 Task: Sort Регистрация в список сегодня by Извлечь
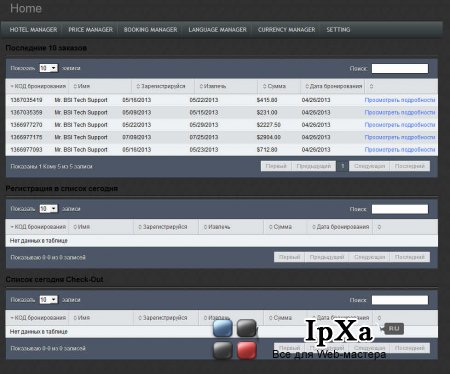click(217, 227)
